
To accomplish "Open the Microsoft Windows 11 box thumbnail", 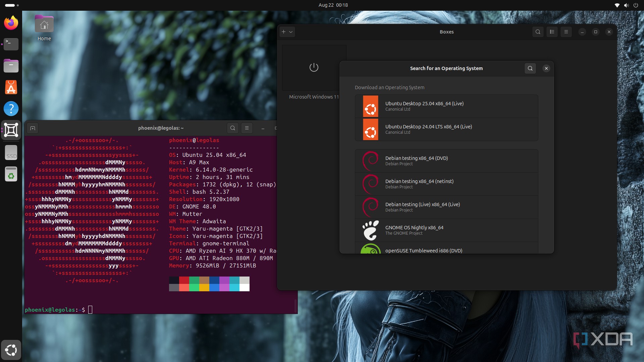I will click(314, 68).
